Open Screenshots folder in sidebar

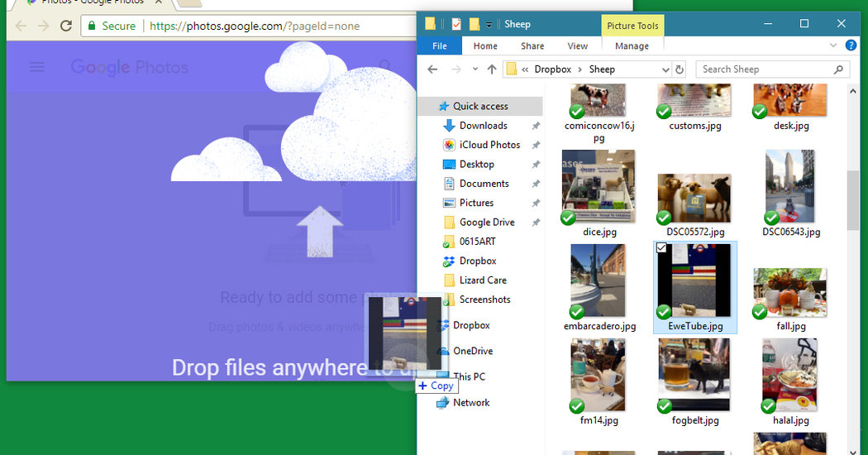click(477, 299)
